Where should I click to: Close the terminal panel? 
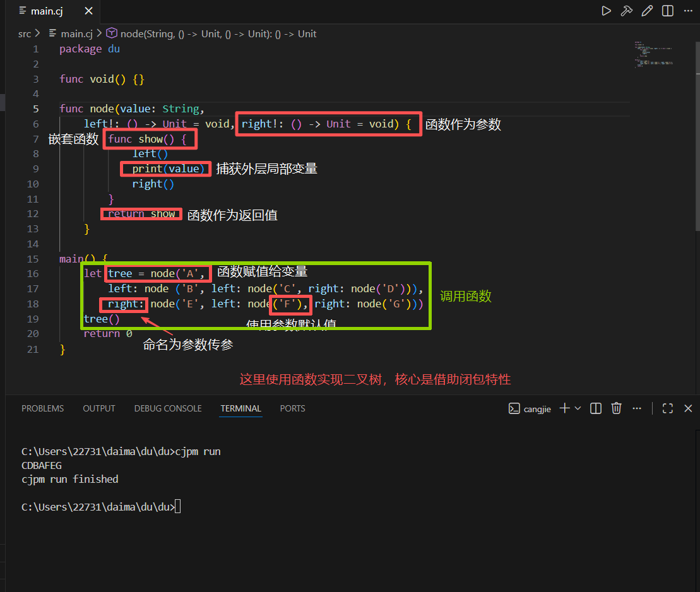(x=688, y=408)
